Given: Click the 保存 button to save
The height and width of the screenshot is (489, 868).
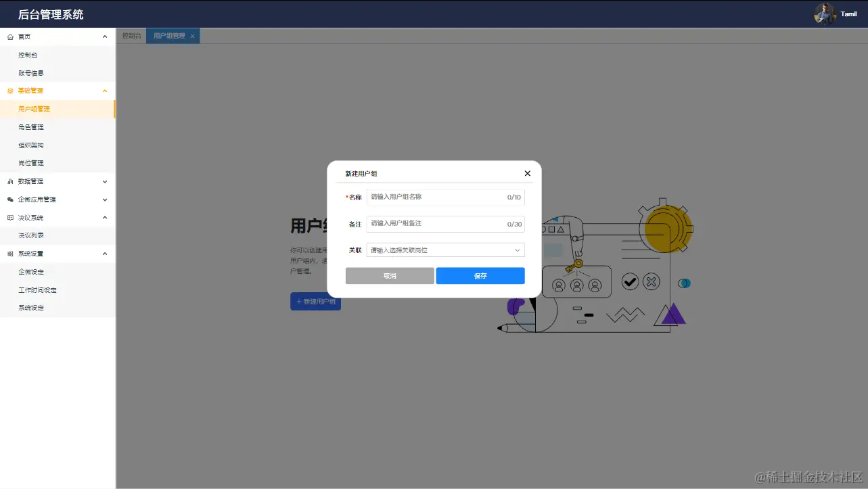Looking at the screenshot, I should 480,276.
